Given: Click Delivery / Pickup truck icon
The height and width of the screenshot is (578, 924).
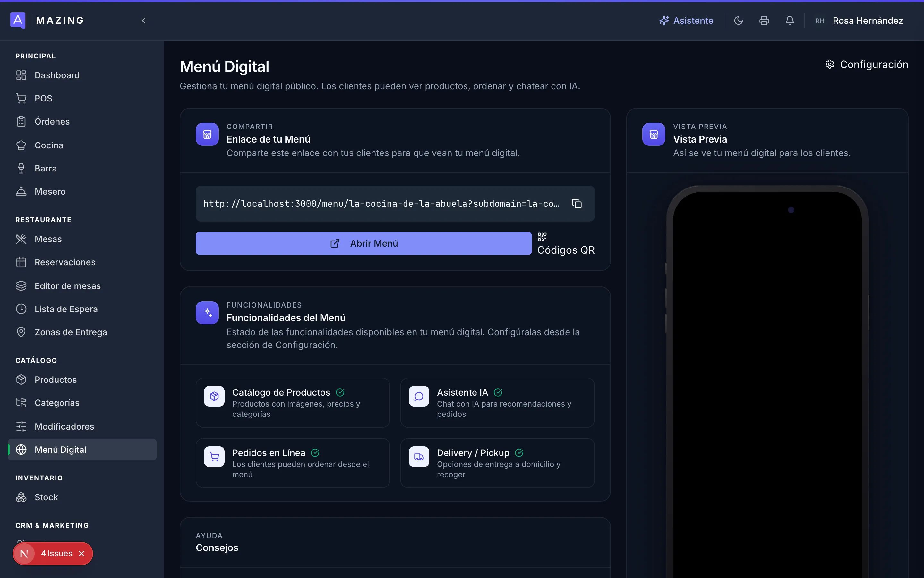Looking at the screenshot, I should coord(419,457).
